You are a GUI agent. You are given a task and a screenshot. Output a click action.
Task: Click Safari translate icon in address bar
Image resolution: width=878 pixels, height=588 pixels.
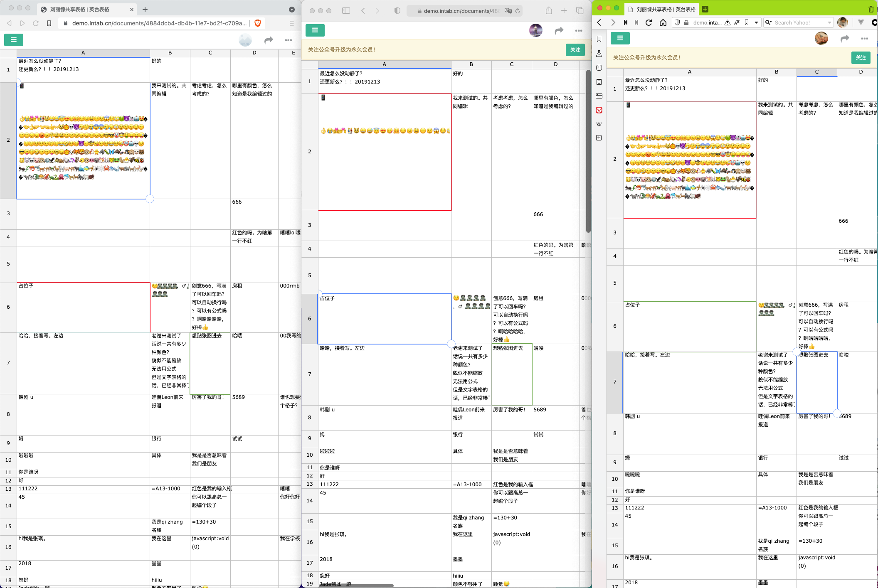pos(508,11)
